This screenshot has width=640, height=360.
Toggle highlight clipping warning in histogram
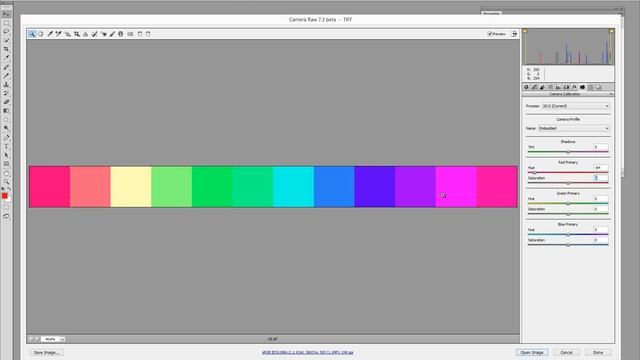(611, 31)
